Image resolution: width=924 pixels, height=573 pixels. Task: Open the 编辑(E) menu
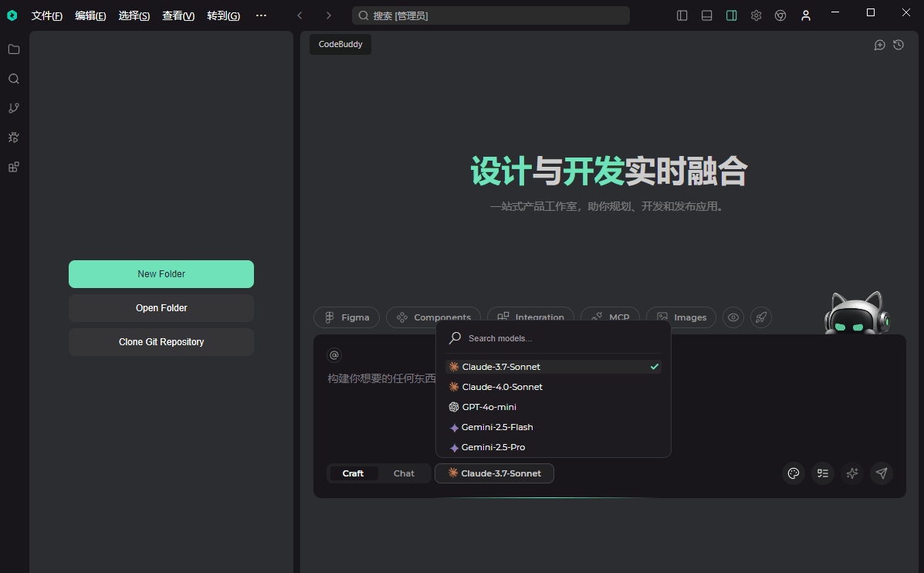click(x=91, y=16)
